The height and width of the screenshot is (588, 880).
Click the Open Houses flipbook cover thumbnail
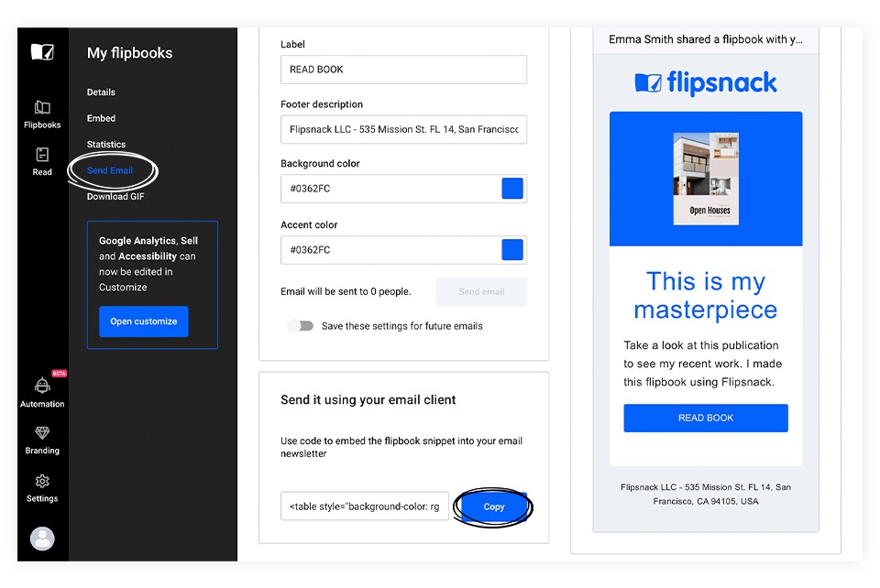coord(706,179)
